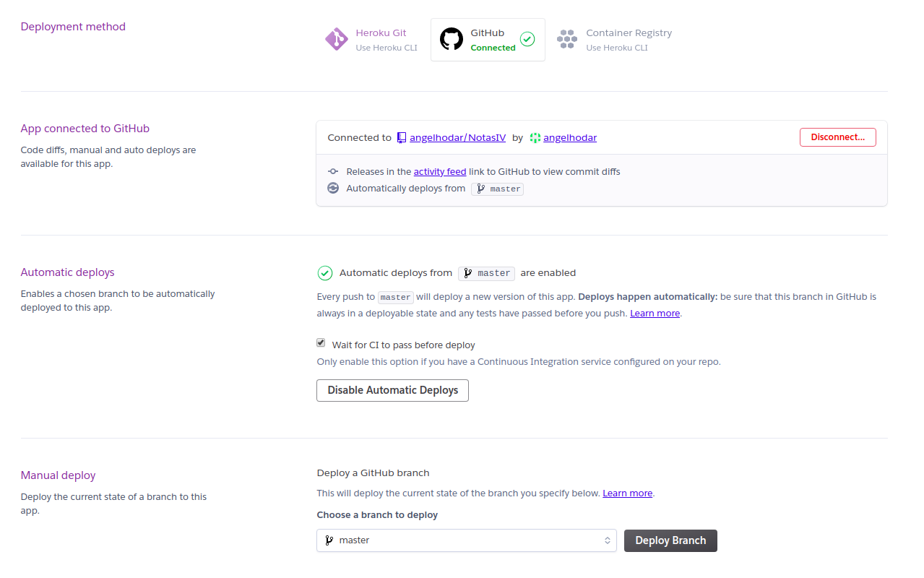This screenshot has height=578, width=924.
Task: Open Learn more link in Automatic deploys
Action: tap(655, 314)
